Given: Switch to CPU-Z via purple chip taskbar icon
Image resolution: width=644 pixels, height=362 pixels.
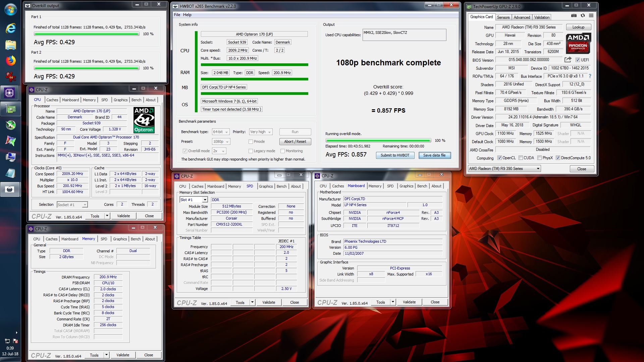Looking at the screenshot, I should click(9, 93).
